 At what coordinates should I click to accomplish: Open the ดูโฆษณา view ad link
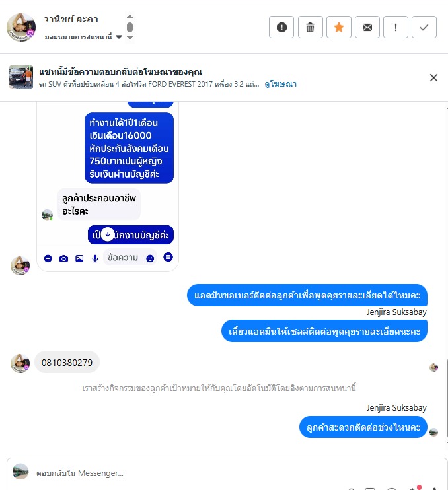280,84
